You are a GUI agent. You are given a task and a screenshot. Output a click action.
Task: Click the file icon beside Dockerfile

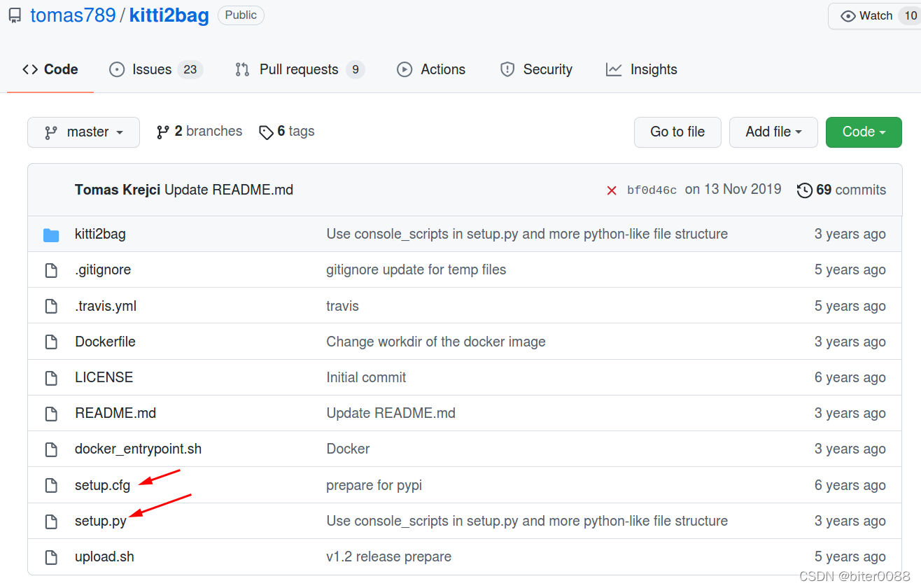pos(51,342)
